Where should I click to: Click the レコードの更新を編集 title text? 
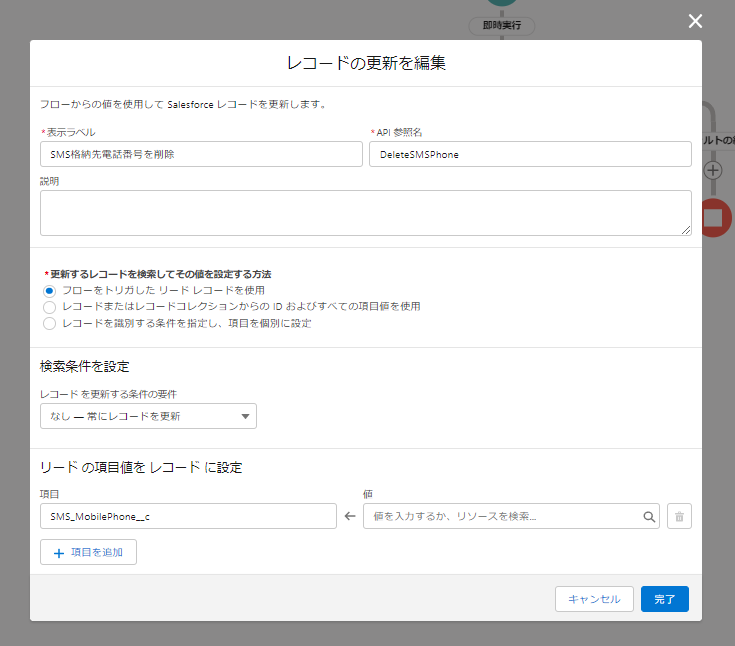tap(366, 63)
